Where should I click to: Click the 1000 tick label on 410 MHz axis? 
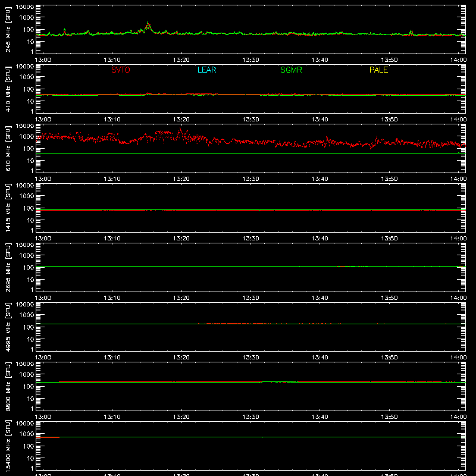27,77
